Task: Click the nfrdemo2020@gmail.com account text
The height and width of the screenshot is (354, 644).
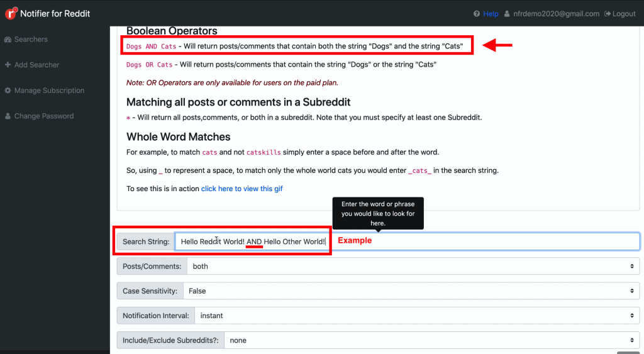Action: pyautogui.click(x=556, y=14)
